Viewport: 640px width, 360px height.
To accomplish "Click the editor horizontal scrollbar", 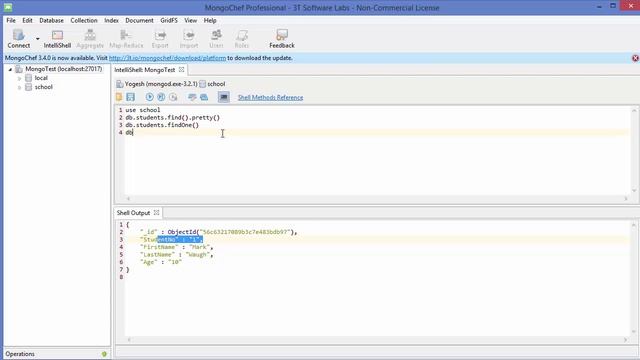I will click(377, 199).
